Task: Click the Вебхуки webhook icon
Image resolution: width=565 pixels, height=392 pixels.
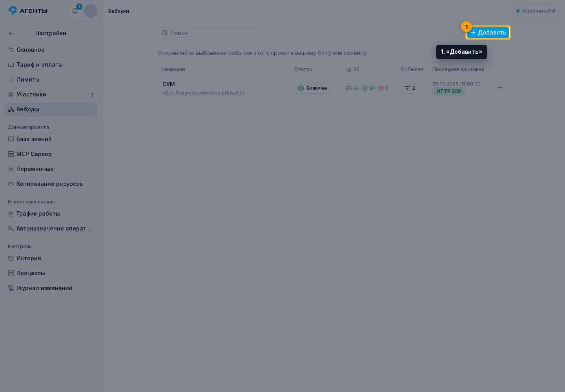Action: (11, 109)
